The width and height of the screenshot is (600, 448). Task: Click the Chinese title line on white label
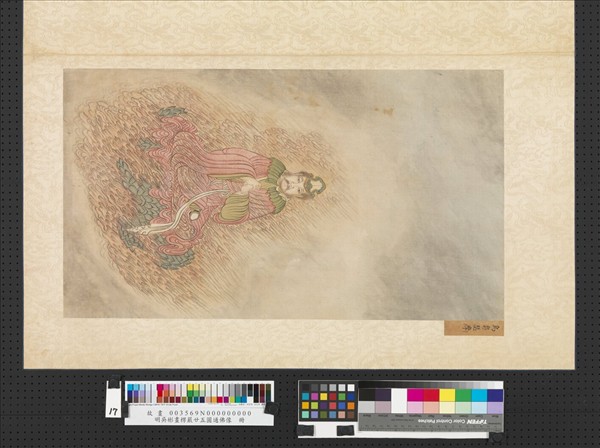coord(198,420)
